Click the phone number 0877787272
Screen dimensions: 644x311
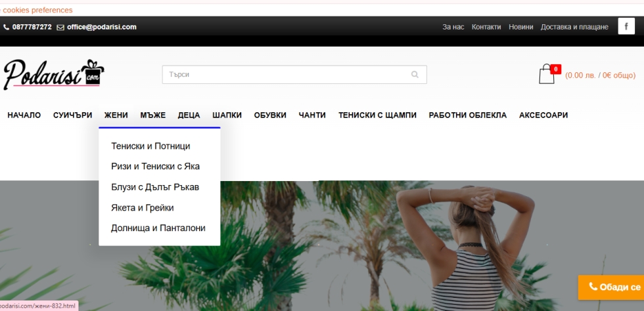tap(32, 27)
